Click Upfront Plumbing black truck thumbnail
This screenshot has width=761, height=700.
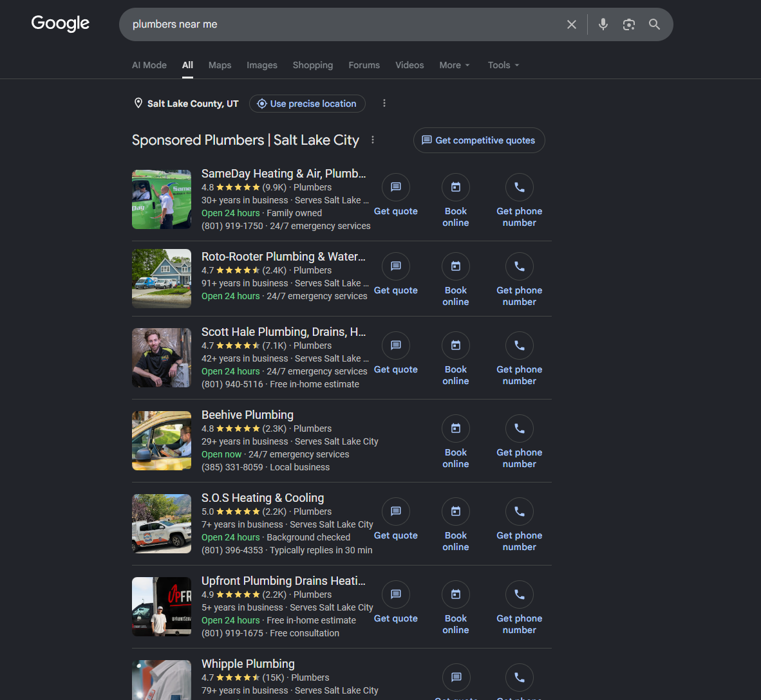point(162,606)
